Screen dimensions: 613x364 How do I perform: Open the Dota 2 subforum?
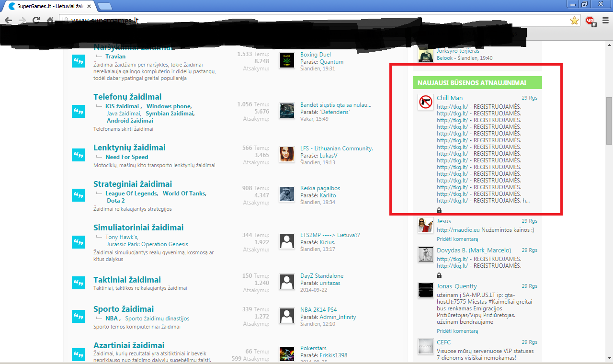[x=115, y=201]
